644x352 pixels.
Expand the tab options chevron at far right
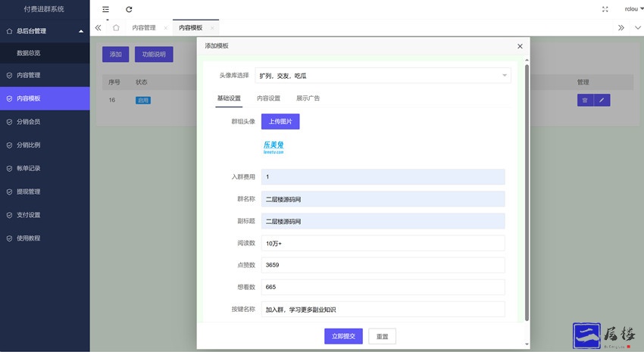point(637,28)
